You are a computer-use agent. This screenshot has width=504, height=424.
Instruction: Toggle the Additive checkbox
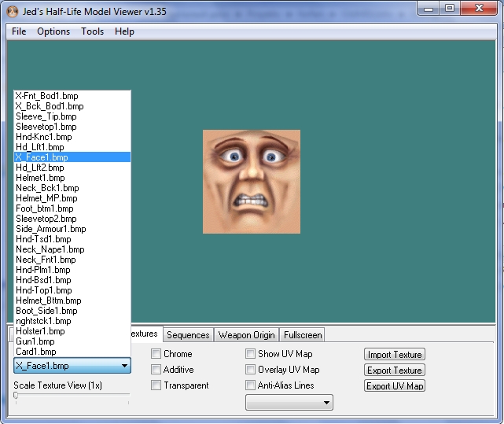156,370
